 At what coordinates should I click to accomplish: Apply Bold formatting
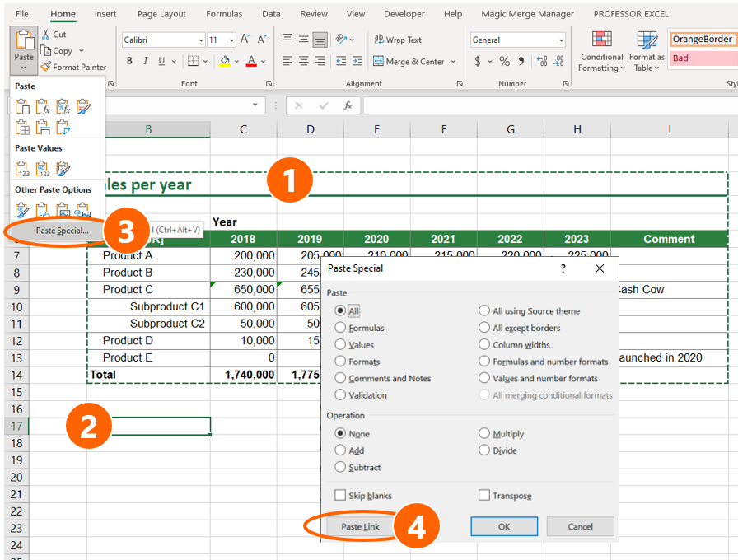pos(128,61)
